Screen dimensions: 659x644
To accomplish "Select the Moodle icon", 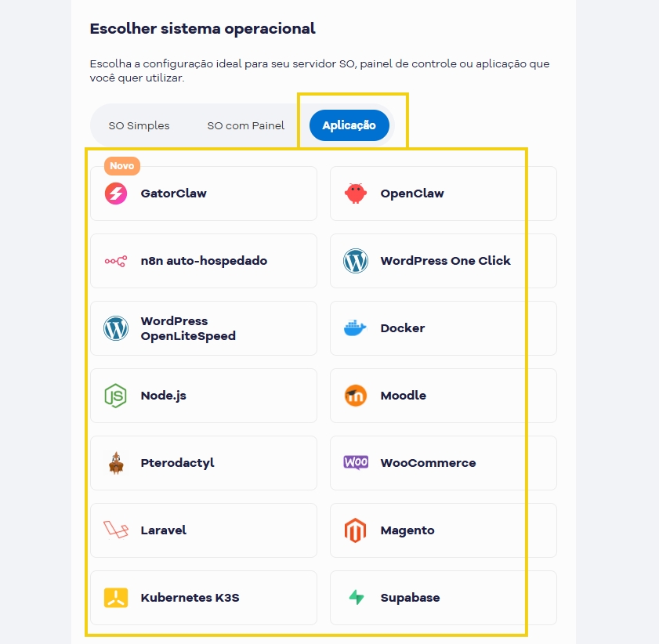I will click(355, 395).
